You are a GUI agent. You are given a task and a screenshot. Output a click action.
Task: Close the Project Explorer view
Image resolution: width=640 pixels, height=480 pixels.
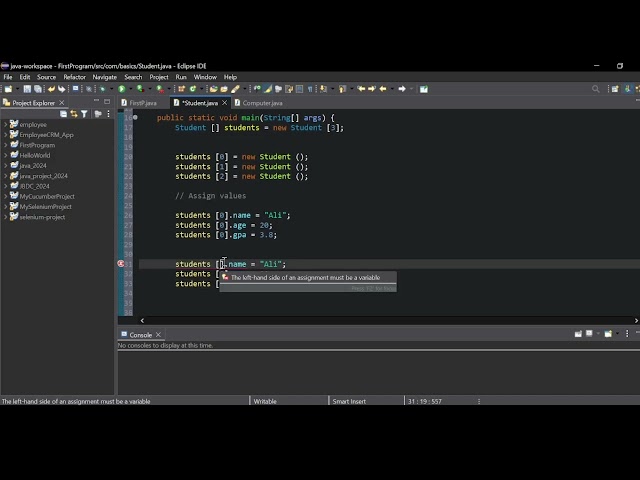coord(62,102)
